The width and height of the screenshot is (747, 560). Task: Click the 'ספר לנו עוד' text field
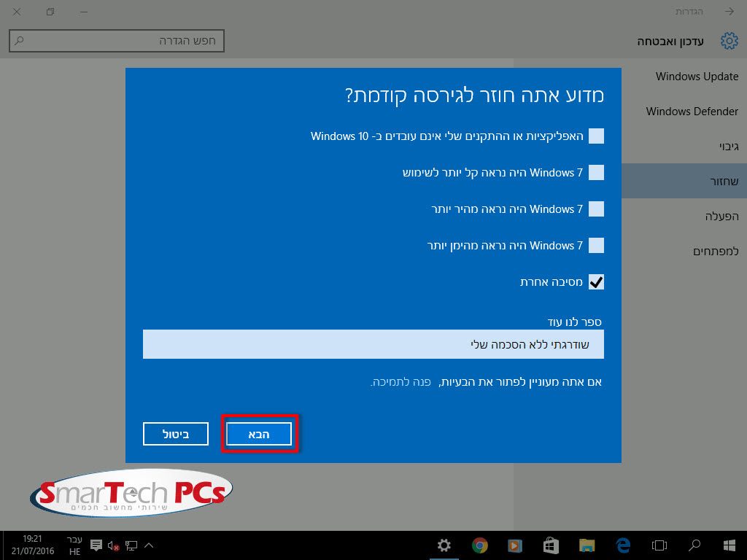tap(373, 344)
